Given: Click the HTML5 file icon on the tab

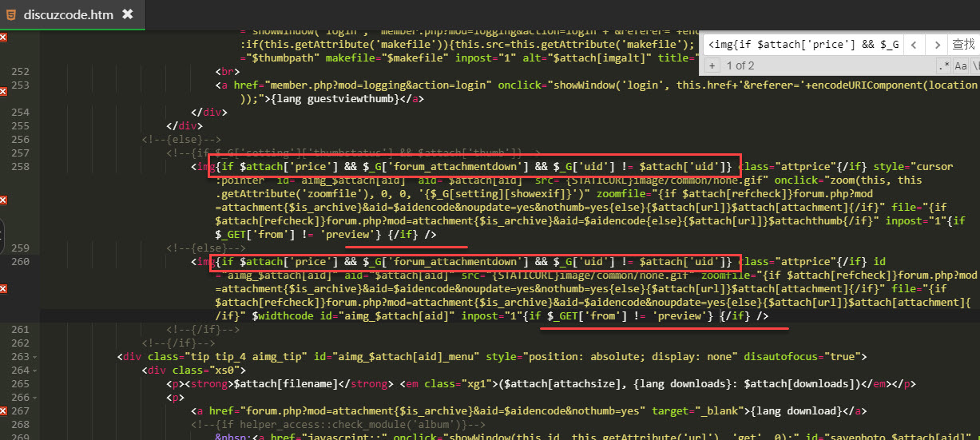Looking at the screenshot, I should pyautogui.click(x=11, y=14).
